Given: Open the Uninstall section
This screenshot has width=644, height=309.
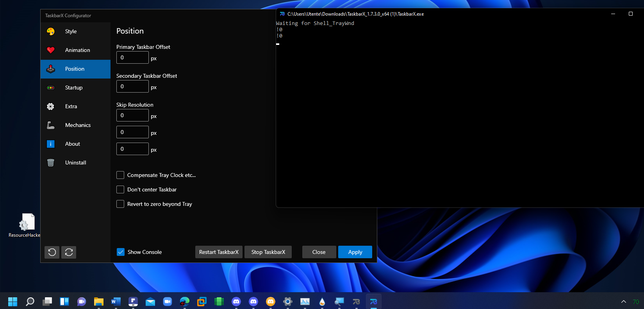Looking at the screenshot, I should click(75, 163).
